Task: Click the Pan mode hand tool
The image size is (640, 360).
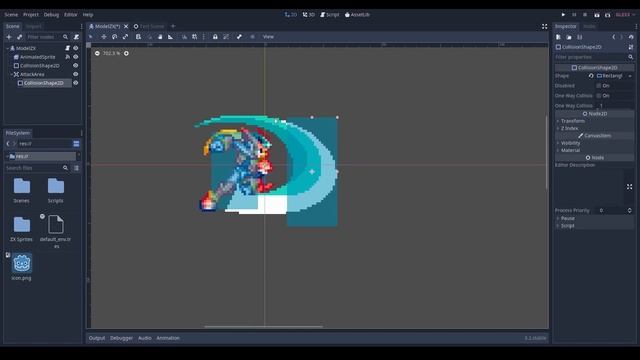Action: [x=160, y=37]
